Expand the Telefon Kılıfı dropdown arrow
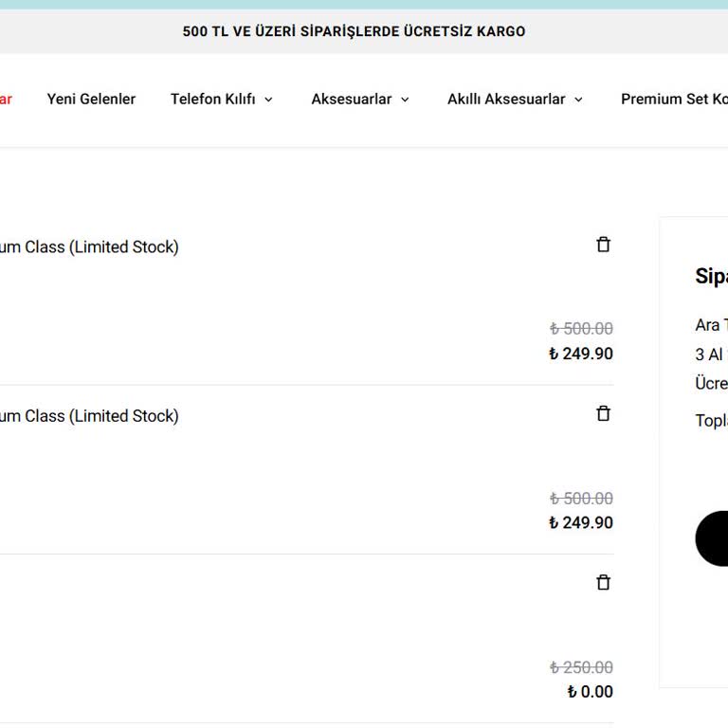This screenshot has height=728, width=728. point(268,100)
